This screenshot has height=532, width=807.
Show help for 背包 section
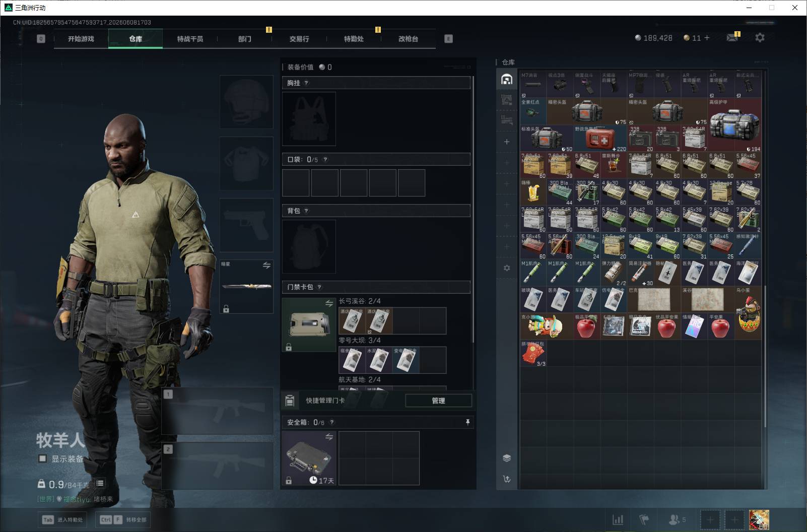tap(306, 211)
